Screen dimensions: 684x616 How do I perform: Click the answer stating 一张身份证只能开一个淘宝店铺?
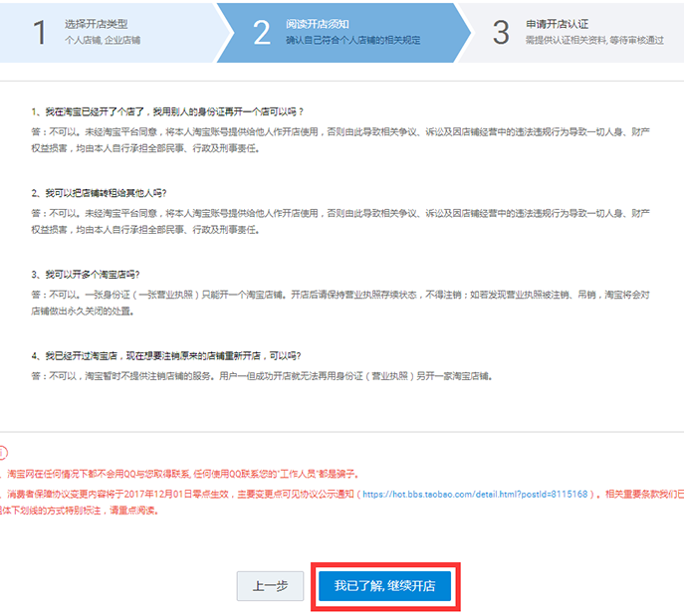[341, 303]
